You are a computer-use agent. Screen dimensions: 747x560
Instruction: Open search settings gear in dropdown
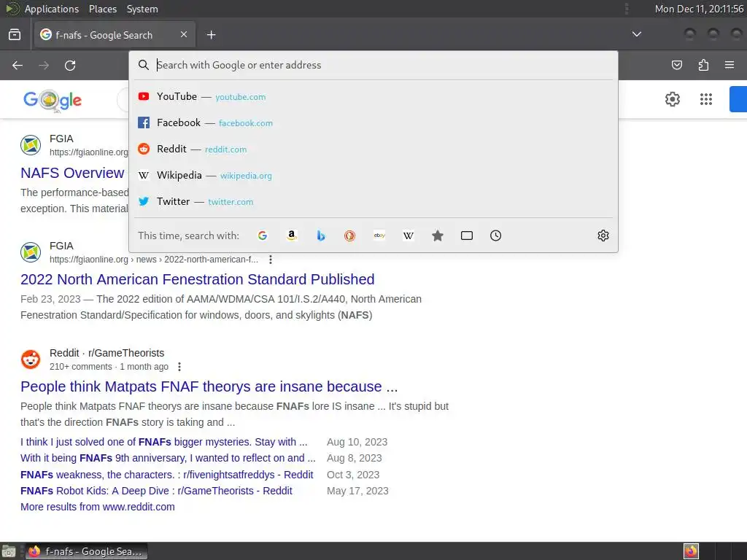pos(603,236)
